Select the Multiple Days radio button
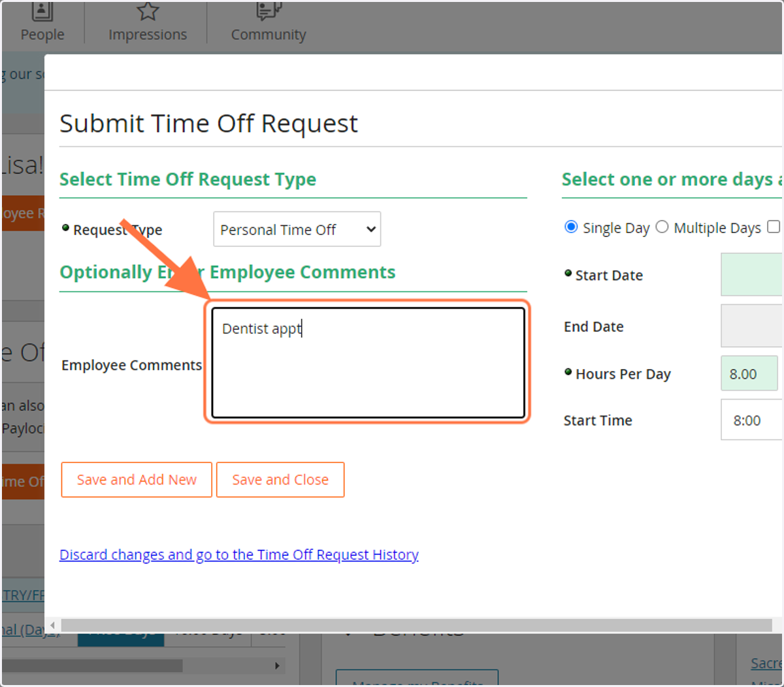Screen dimensions: 784x687 point(662,227)
